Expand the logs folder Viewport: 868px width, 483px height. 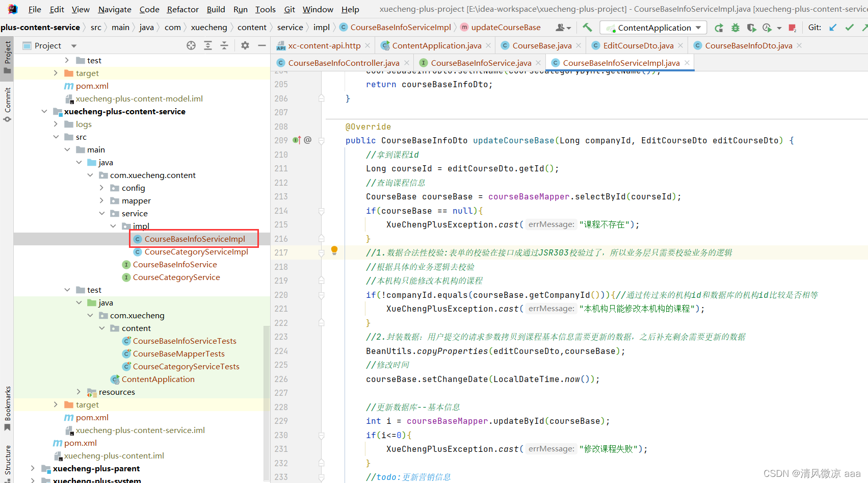coord(56,124)
